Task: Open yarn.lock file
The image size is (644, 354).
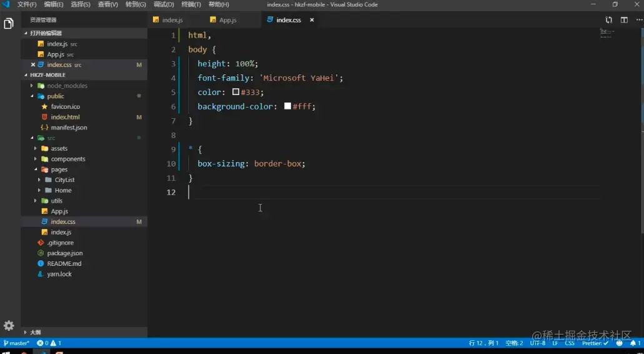Action: (59, 274)
